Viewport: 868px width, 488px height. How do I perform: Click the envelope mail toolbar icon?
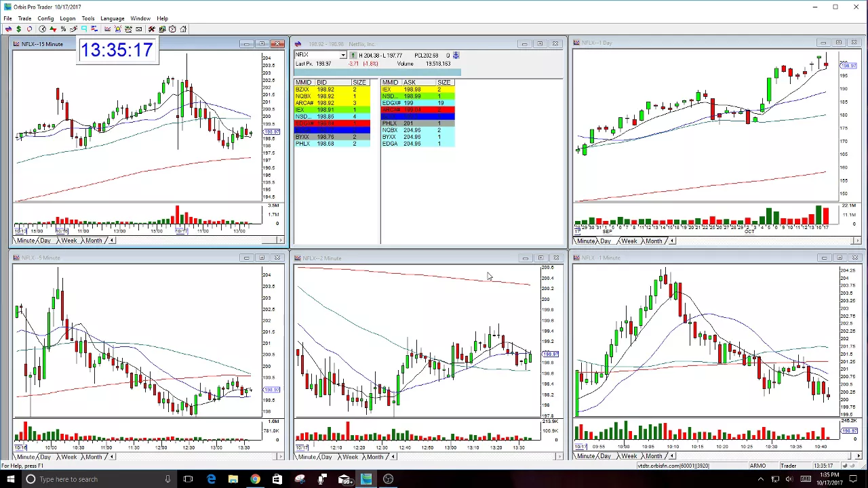(x=139, y=29)
